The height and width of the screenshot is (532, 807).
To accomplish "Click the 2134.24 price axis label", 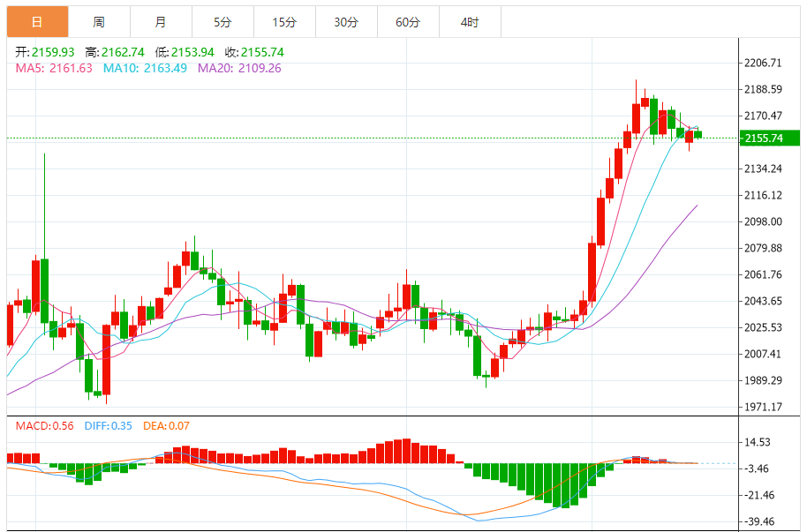I will pyautogui.click(x=763, y=169).
